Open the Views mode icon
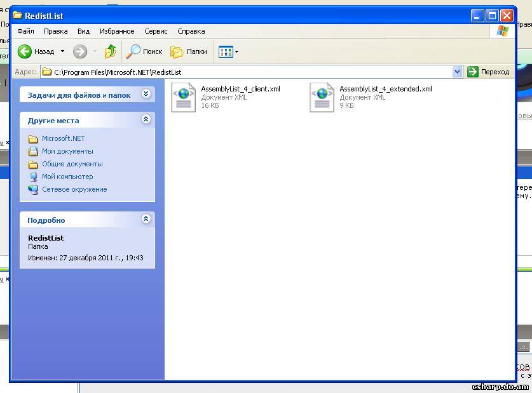 226,52
